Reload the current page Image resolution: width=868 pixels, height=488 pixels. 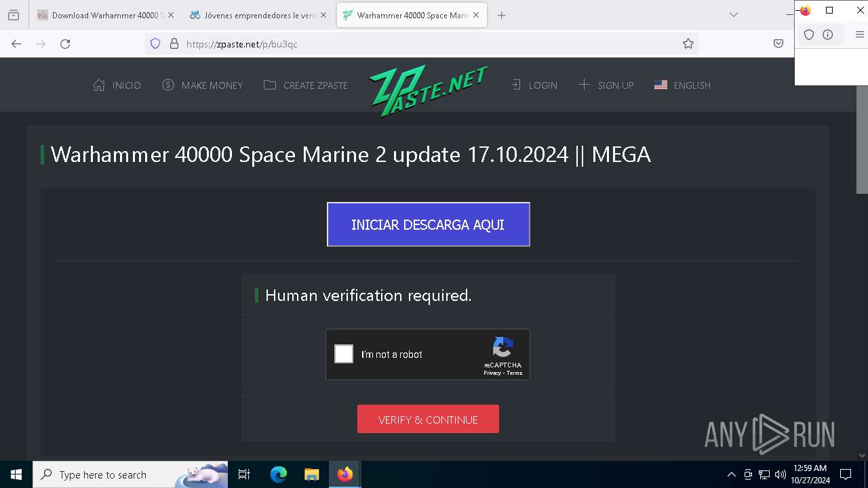[65, 43]
